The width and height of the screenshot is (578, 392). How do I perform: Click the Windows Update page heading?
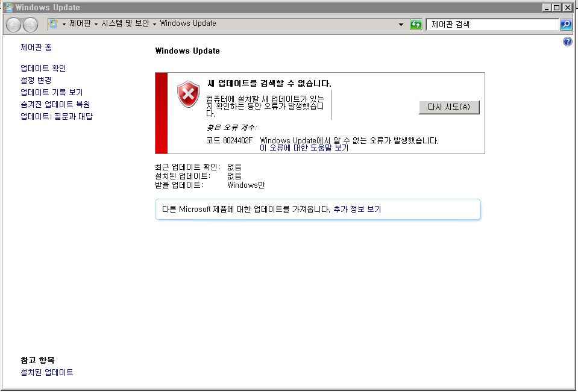pos(187,51)
